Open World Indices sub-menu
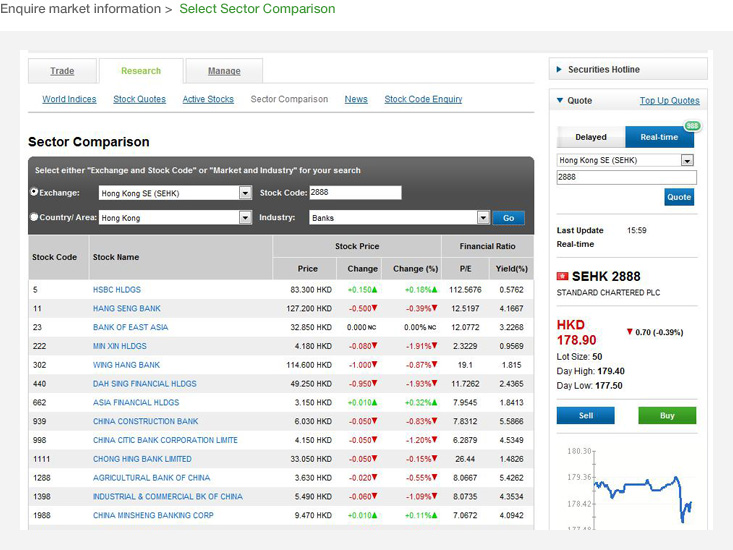733x550 pixels. [69, 99]
